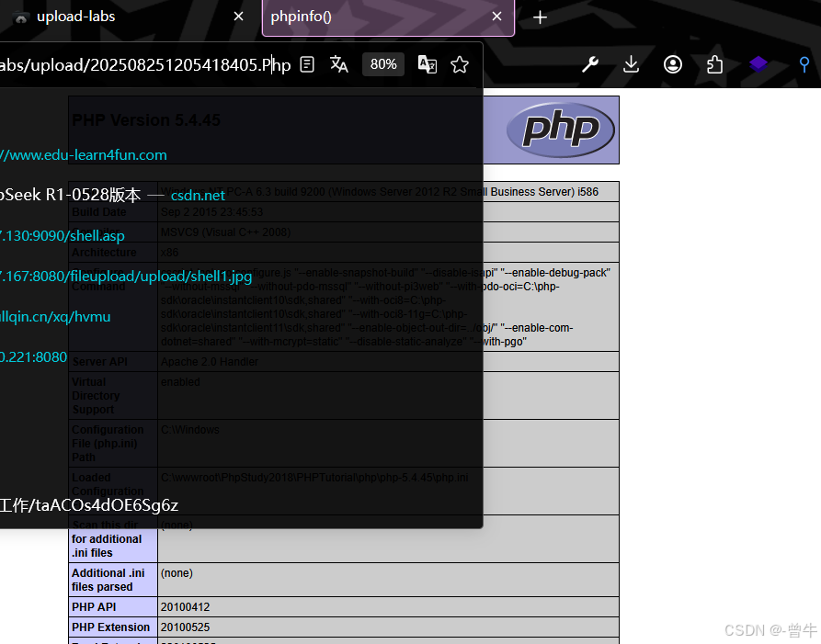
Task: Open the account profile icon
Action: (x=673, y=64)
